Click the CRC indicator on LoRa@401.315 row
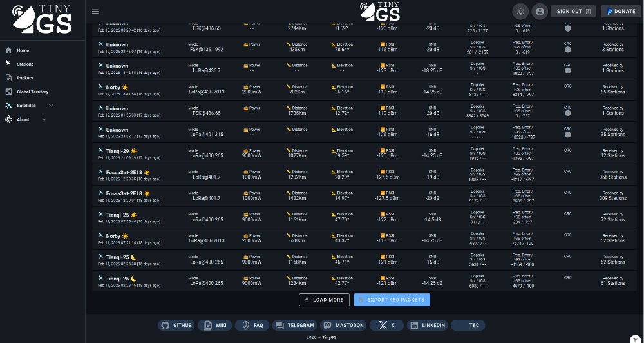 pos(567,134)
